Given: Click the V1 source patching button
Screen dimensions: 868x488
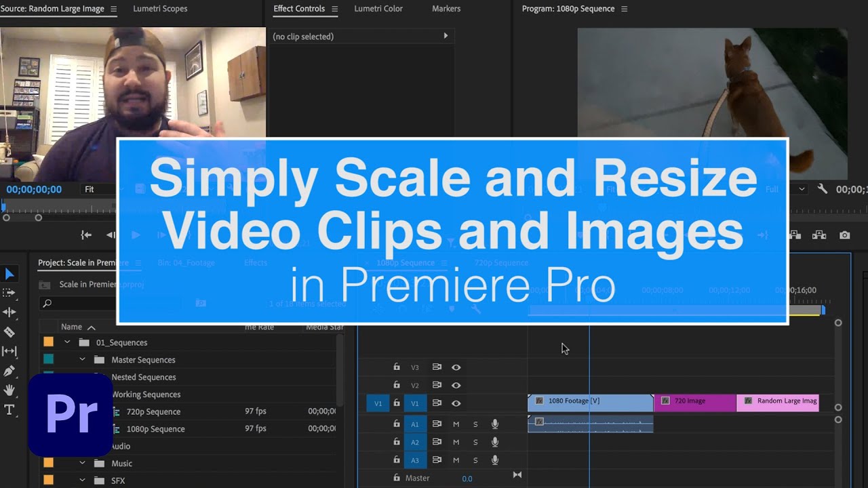Looking at the screenshot, I should coord(378,403).
